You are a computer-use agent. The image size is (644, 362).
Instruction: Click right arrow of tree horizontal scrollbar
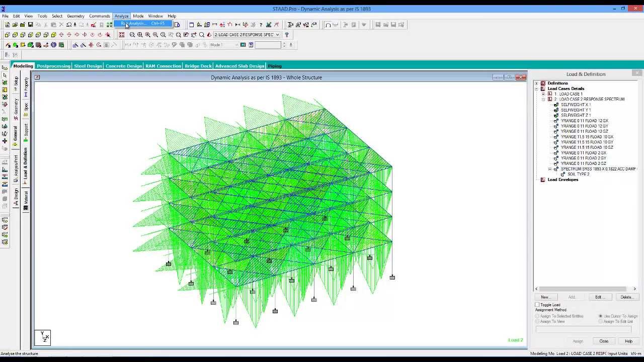pyautogui.click(x=634, y=289)
